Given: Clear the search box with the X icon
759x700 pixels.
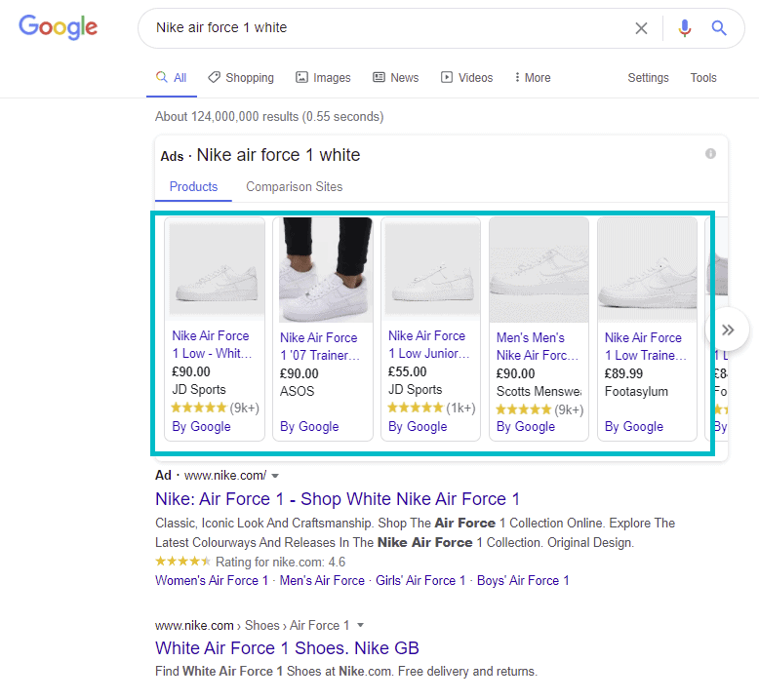Looking at the screenshot, I should point(641,28).
